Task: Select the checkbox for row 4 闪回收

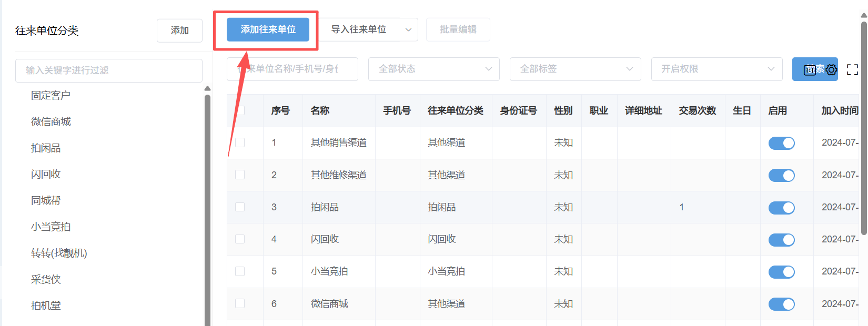Action: [240, 239]
